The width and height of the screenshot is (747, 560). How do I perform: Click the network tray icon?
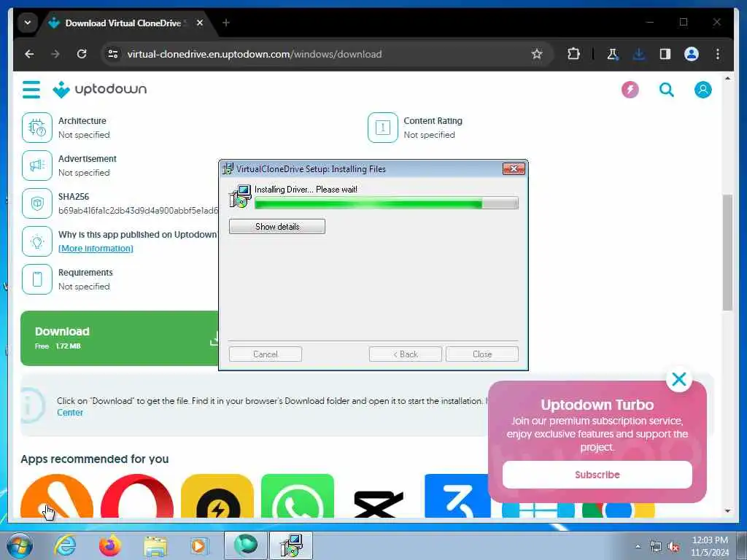[656, 547]
